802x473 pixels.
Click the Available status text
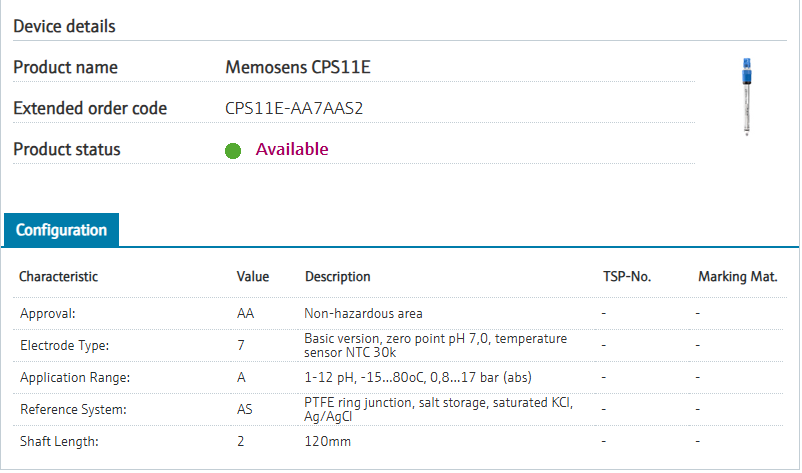292,149
